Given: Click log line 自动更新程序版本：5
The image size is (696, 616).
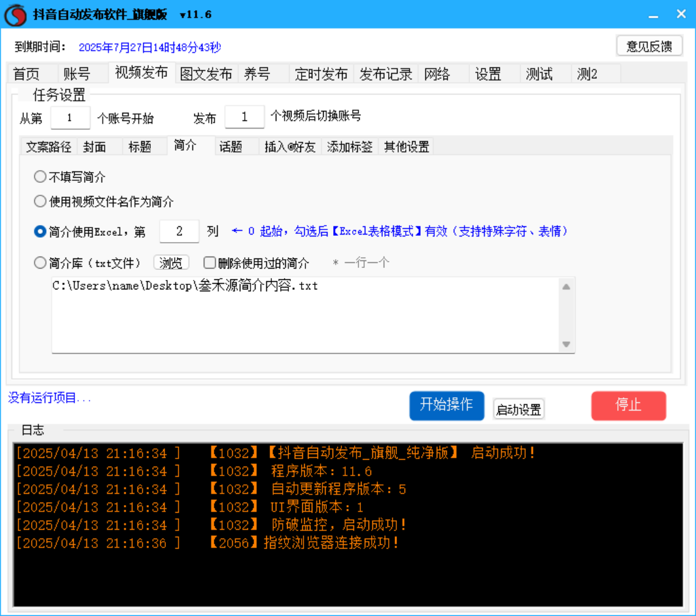Looking at the screenshot, I should [211, 490].
